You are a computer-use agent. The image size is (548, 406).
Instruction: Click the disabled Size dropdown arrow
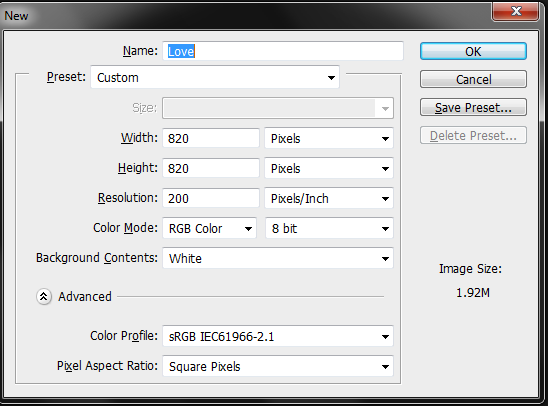(x=385, y=108)
